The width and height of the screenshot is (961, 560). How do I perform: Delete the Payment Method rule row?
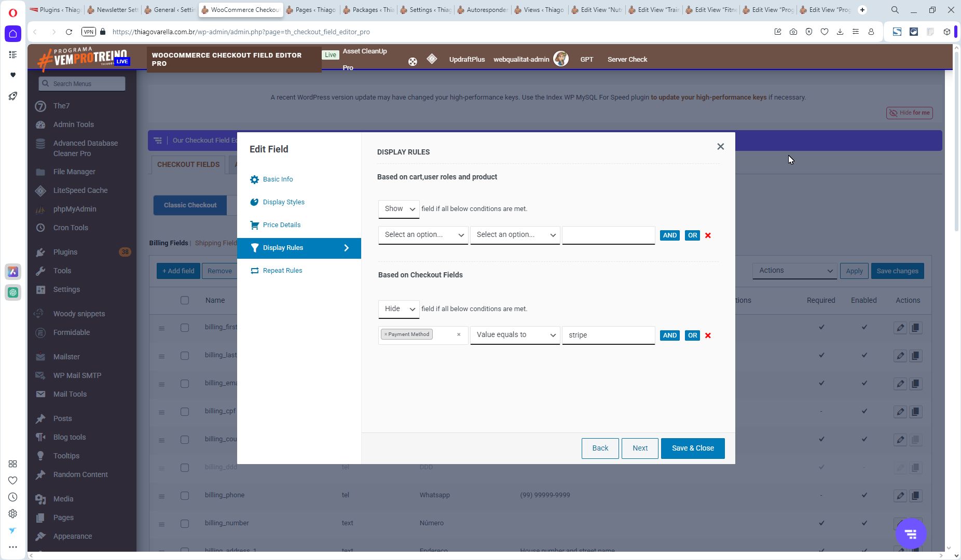(x=708, y=335)
